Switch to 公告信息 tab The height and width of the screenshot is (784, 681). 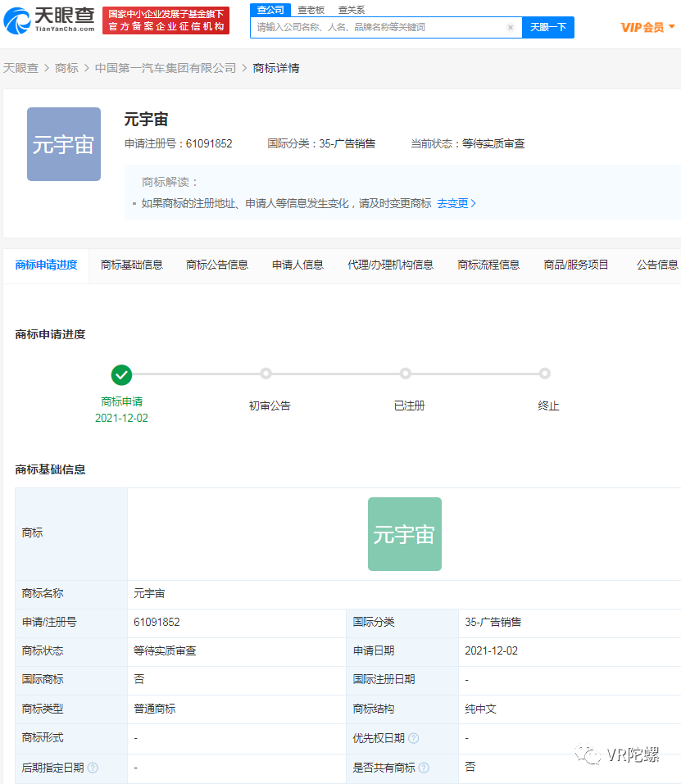(657, 265)
